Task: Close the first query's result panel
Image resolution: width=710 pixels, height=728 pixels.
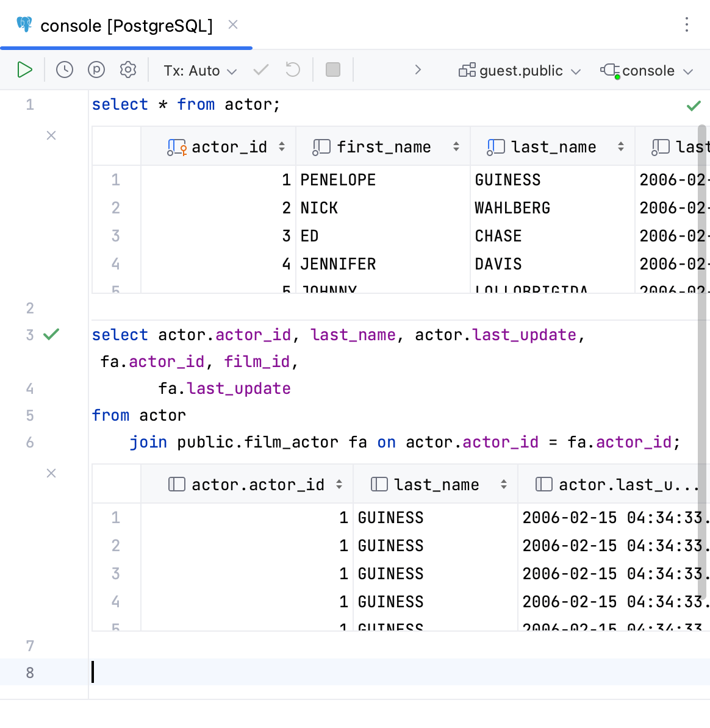Action: pos(51,135)
